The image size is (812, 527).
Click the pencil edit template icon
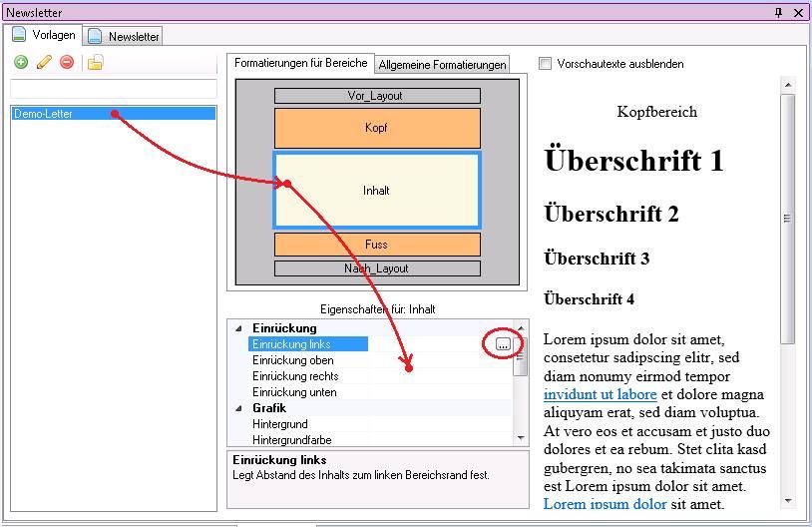click(44, 62)
